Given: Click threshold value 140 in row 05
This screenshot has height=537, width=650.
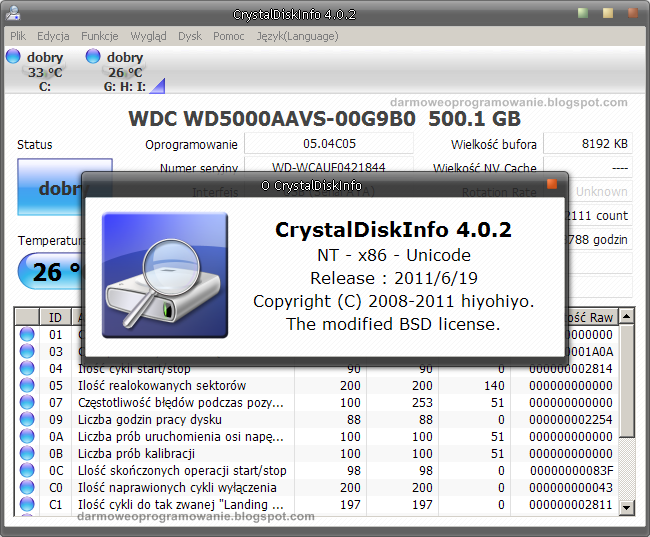Looking at the screenshot, I should (x=494, y=386).
